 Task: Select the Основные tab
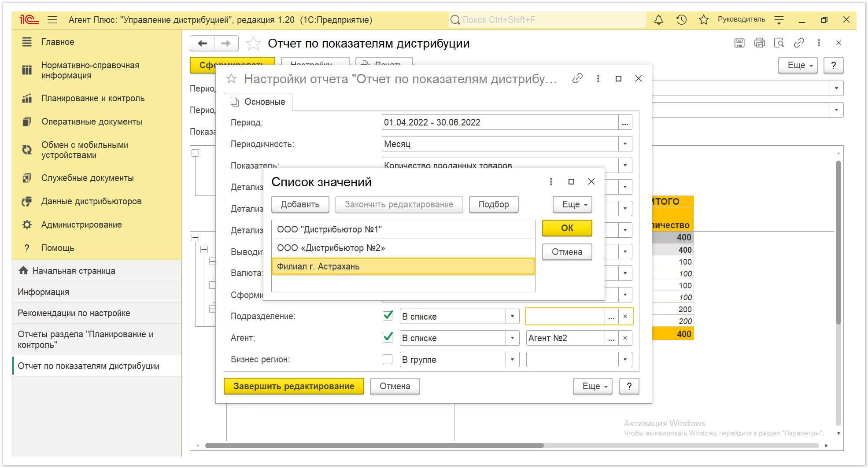coord(259,102)
